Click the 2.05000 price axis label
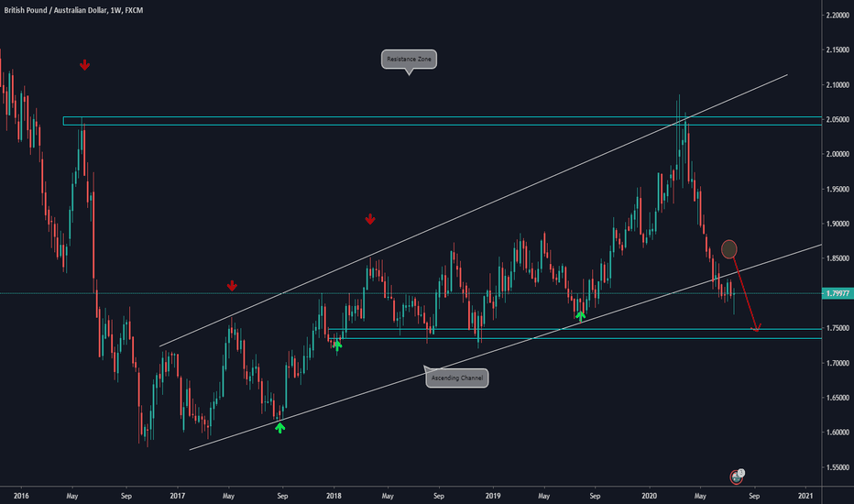 tap(838, 119)
